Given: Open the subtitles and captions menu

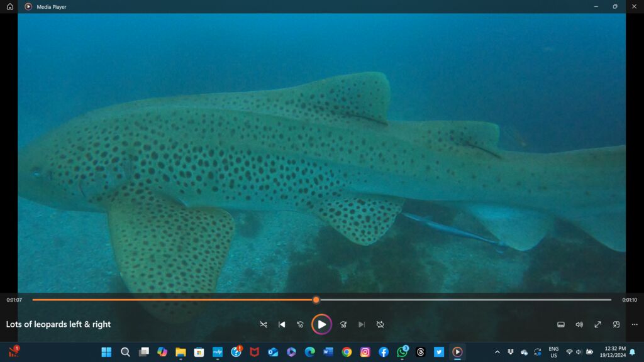Looking at the screenshot, I should (561, 324).
